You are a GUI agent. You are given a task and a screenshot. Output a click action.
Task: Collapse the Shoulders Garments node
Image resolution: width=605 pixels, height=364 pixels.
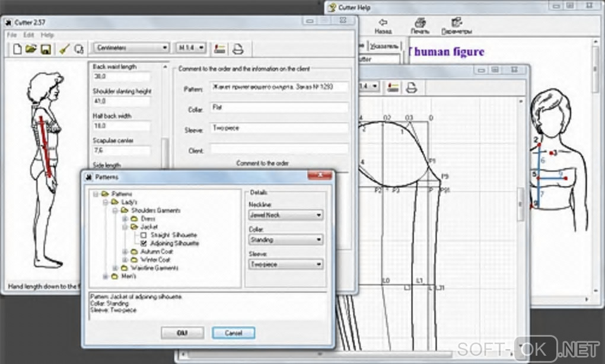click(115, 210)
